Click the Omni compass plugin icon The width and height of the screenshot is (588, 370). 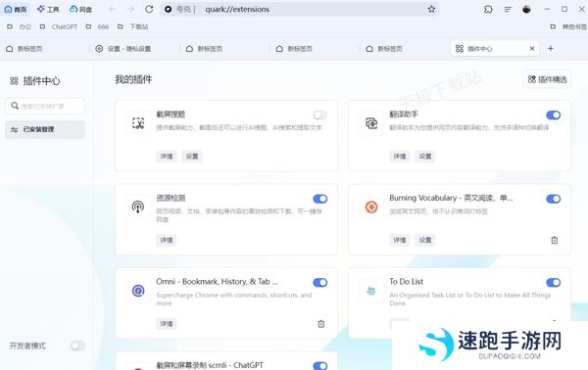pyautogui.click(x=138, y=291)
